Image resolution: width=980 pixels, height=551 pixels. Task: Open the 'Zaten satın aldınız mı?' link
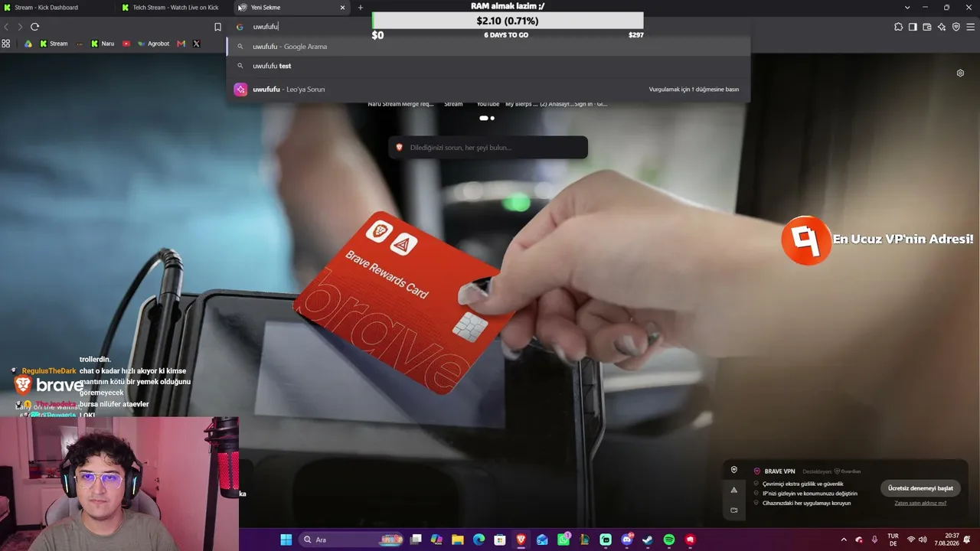click(920, 504)
